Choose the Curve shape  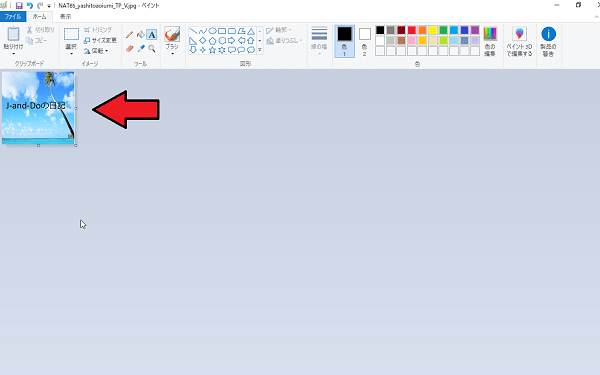[203, 31]
